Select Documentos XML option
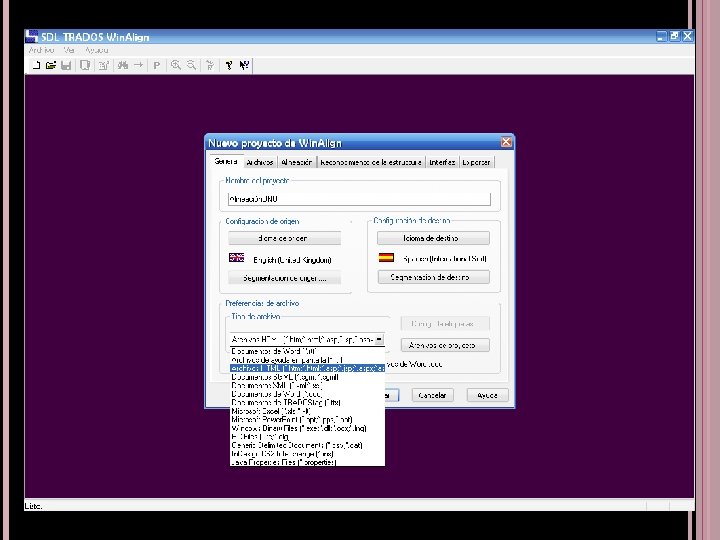This screenshot has width=720, height=540. 307,385
